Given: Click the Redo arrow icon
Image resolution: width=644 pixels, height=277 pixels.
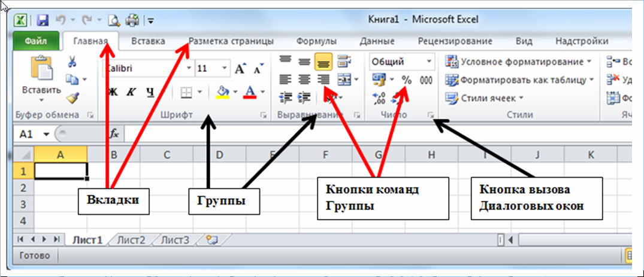Looking at the screenshot, I should click(x=88, y=20).
